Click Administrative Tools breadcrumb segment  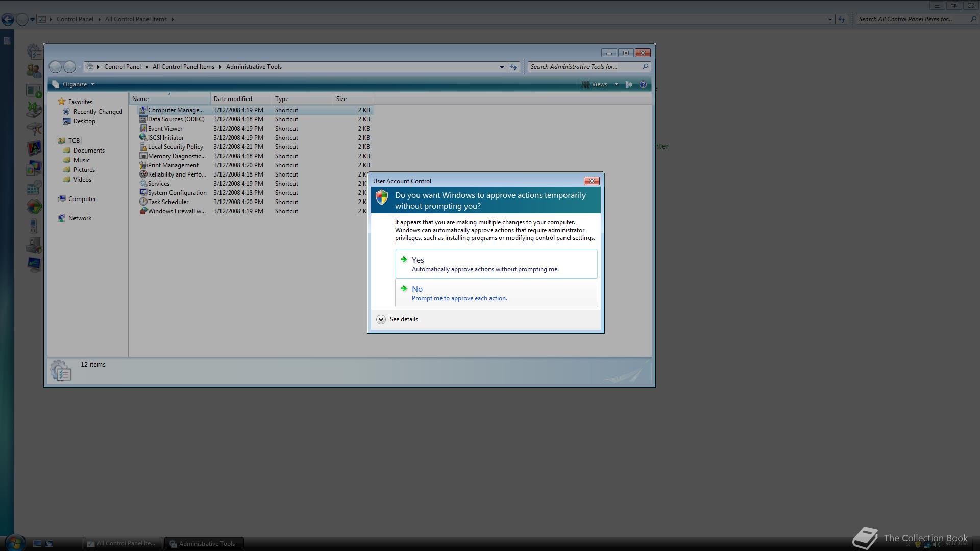click(x=254, y=67)
